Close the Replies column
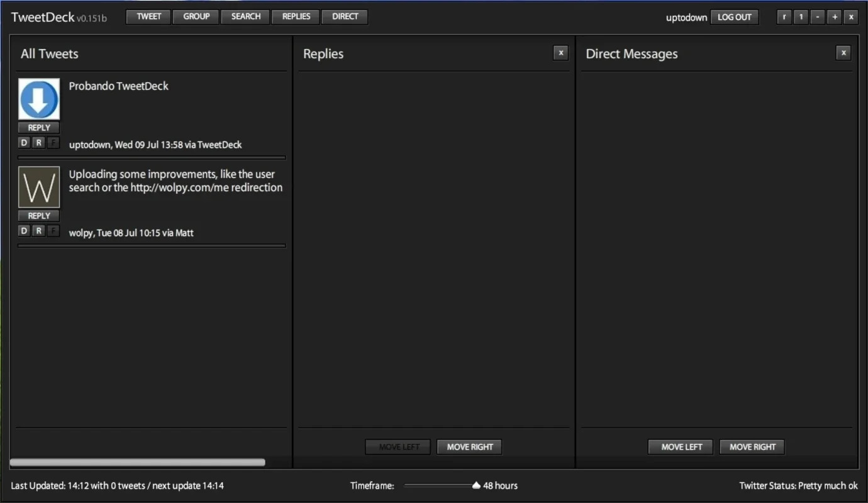This screenshot has height=503, width=868. click(560, 53)
